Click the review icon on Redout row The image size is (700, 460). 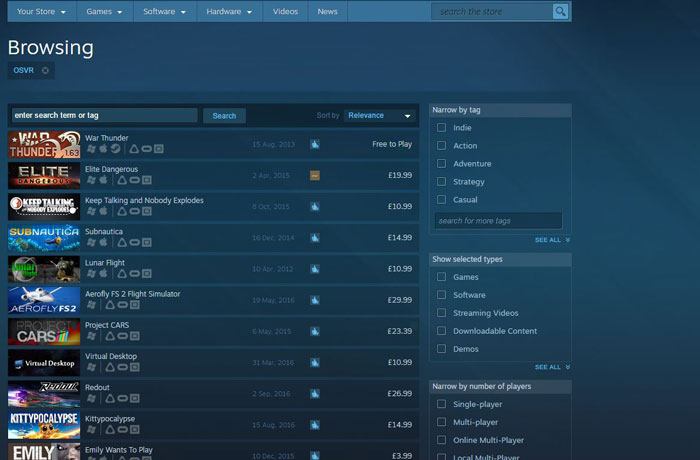315,393
